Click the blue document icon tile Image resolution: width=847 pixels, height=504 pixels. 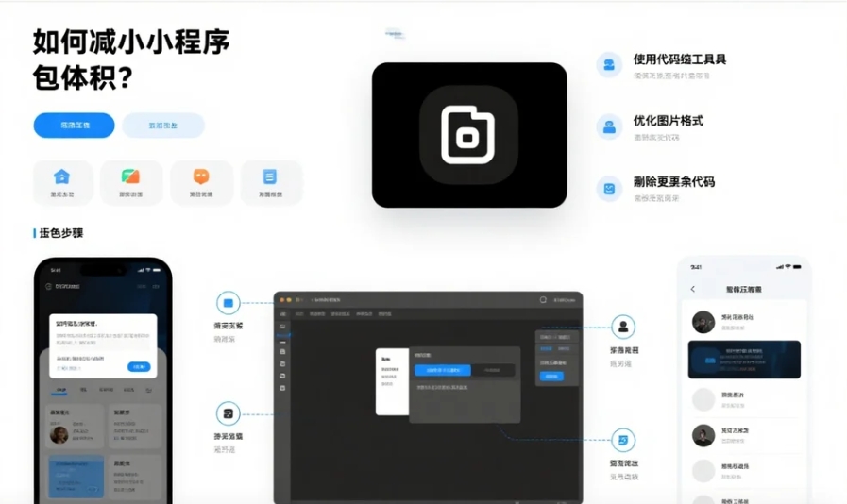(270, 181)
